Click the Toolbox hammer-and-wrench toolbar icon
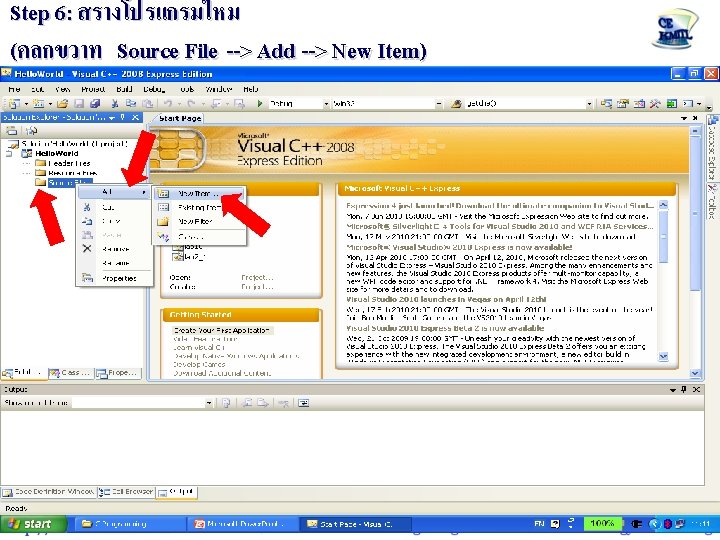 point(655,104)
